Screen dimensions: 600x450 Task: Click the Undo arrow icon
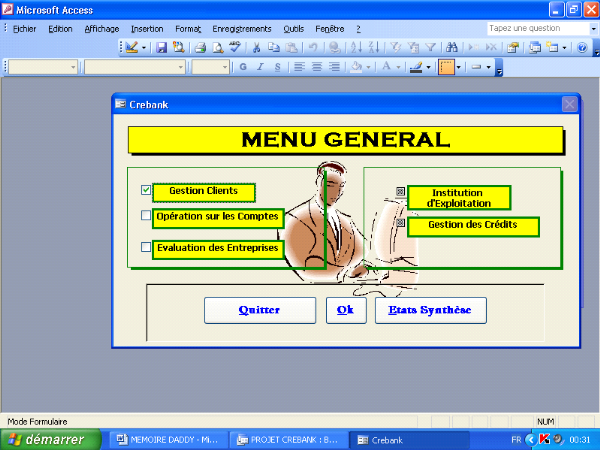tap(313, 47)
